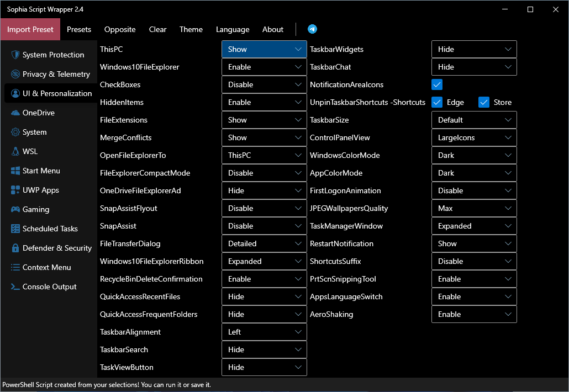Open the TaskbarWidgets dropdown

(474, 49)
